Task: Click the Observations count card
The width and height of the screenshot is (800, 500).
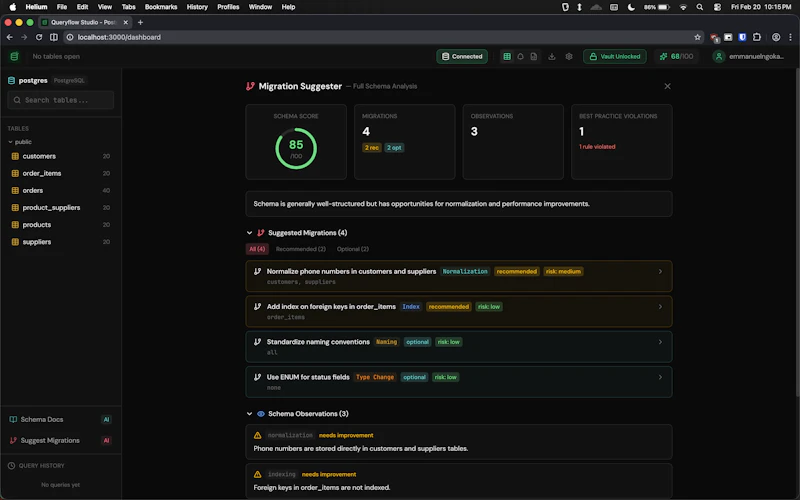Action: (x=513, y=142)
